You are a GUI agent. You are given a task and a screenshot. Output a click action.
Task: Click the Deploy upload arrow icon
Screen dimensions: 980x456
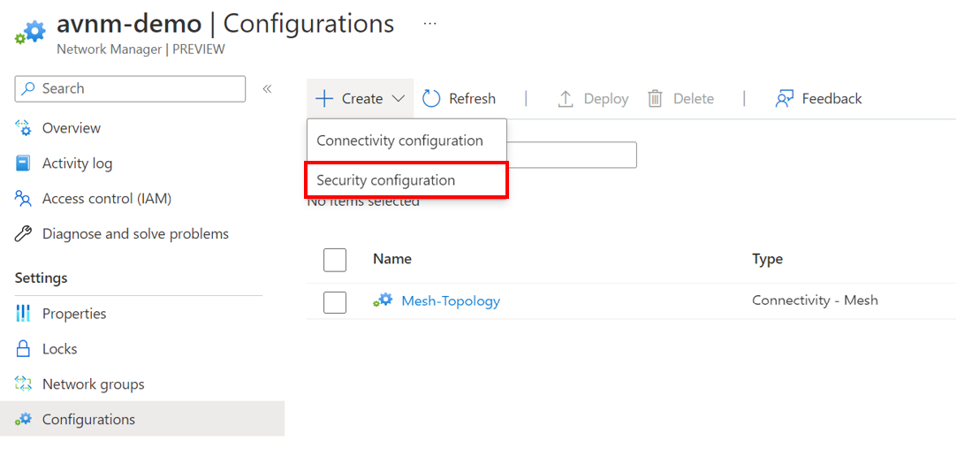point(565,99)
